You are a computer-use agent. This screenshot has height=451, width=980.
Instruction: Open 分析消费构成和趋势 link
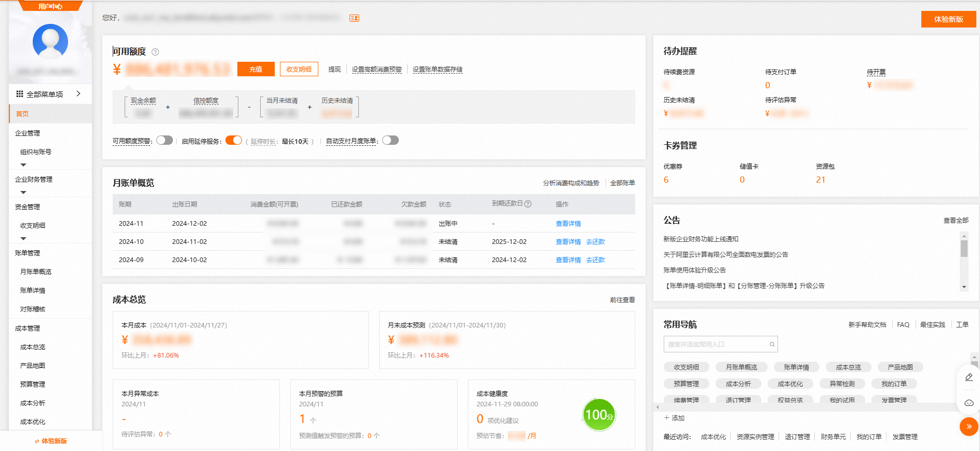(x=571, y=183)
